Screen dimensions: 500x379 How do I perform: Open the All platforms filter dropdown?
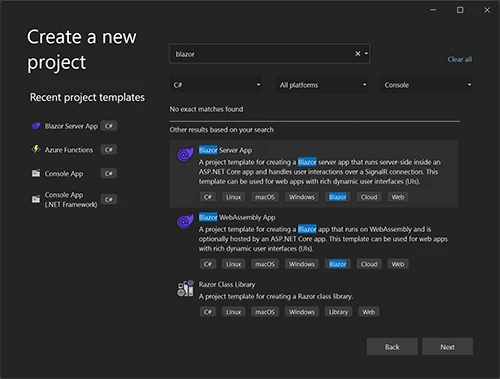[x=322, y=85]
